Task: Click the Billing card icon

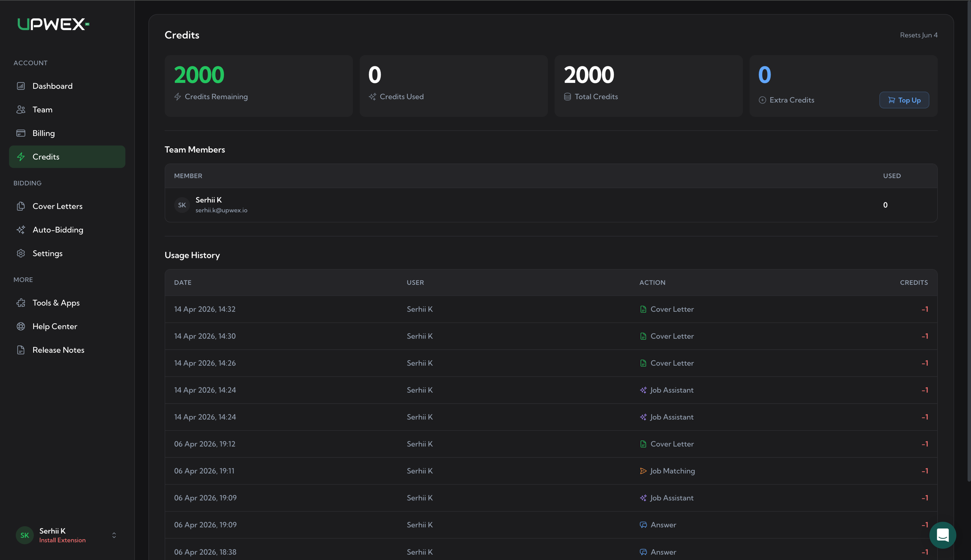Action: point(21,133)
